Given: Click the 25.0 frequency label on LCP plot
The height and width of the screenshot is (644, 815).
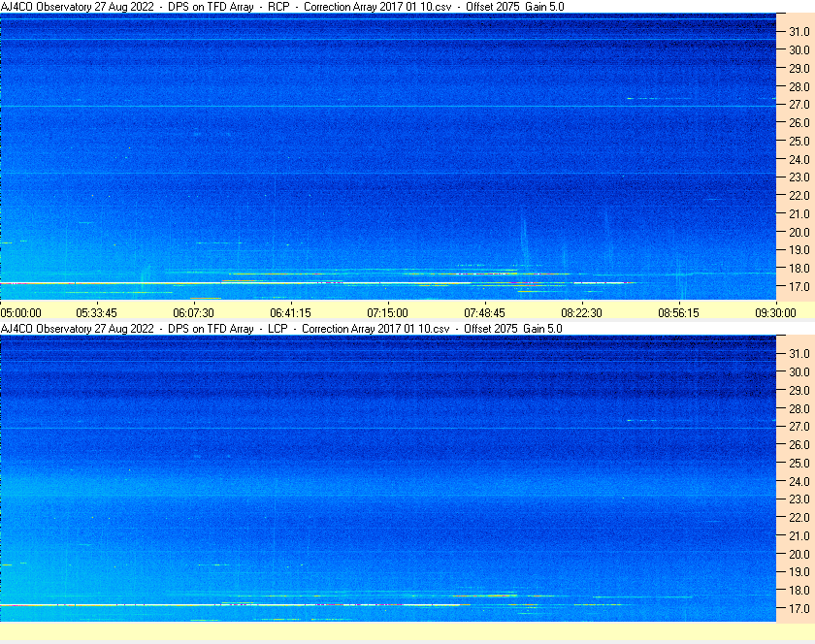Looking at the screenshot, I should (x=799, y=463).
